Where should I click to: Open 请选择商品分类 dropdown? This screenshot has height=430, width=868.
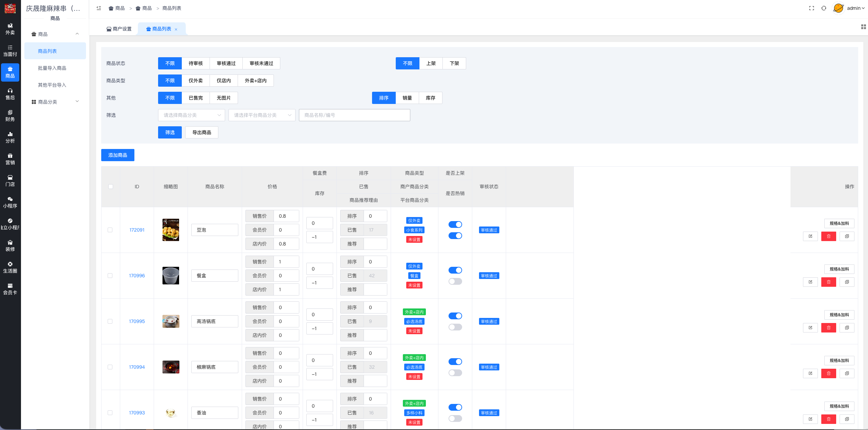coord(191,115)
